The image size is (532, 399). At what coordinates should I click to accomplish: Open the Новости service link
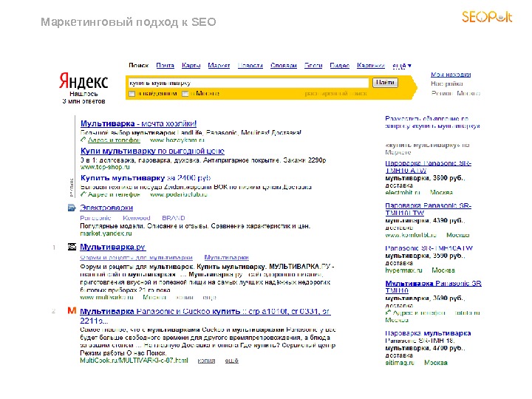tap(250, 66)
